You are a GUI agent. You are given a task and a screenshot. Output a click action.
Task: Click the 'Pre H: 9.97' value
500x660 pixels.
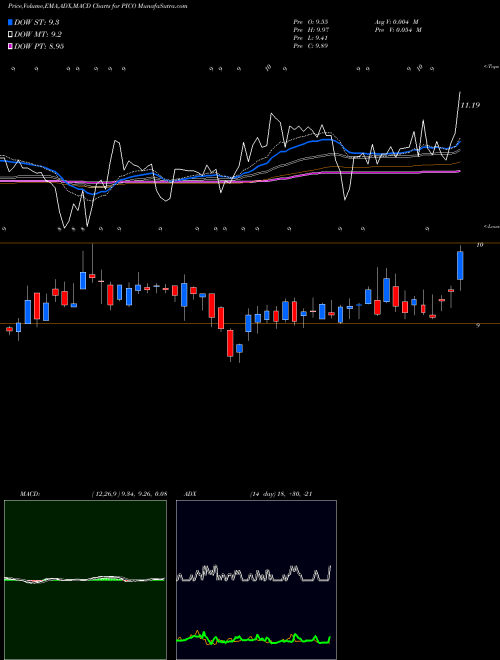(x=311, y=30)
